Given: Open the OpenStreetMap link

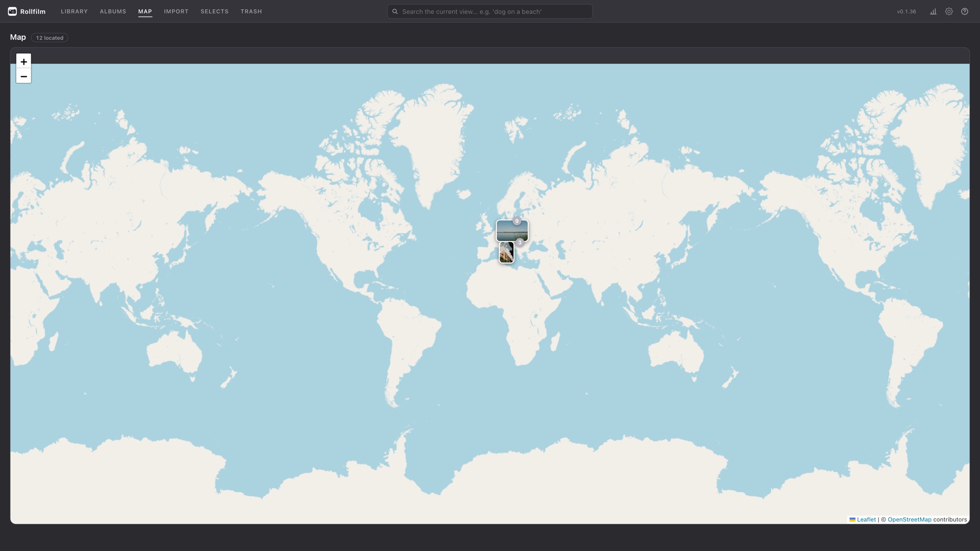Looking at the screenshot, I should (x=909, y=520).
